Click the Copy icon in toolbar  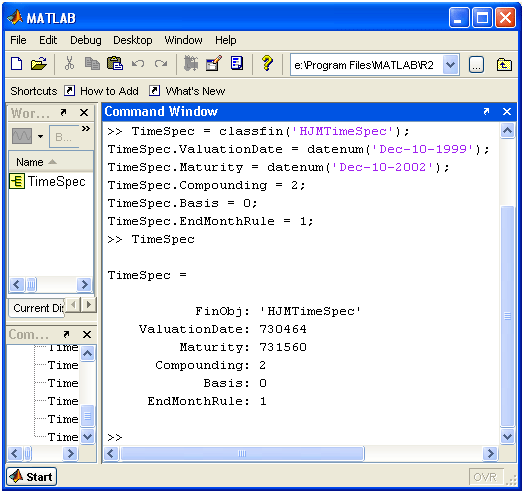92,64
